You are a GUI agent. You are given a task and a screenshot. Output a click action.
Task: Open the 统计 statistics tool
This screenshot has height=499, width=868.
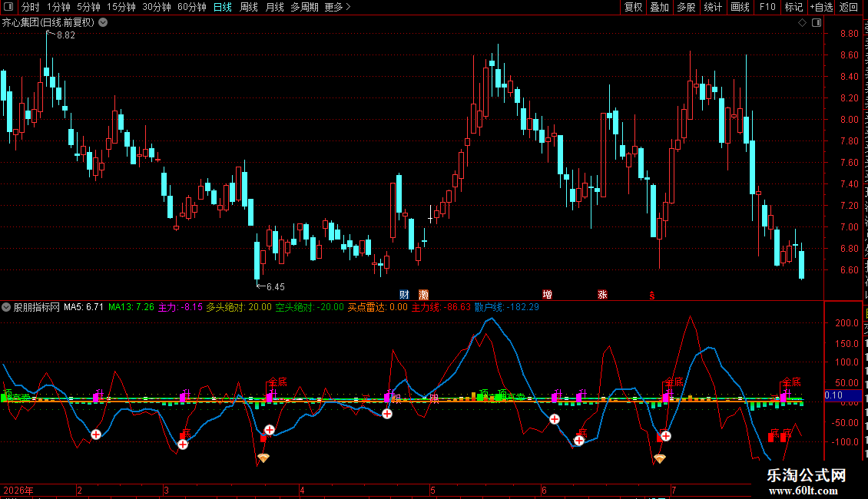click(x=713, y=7)
